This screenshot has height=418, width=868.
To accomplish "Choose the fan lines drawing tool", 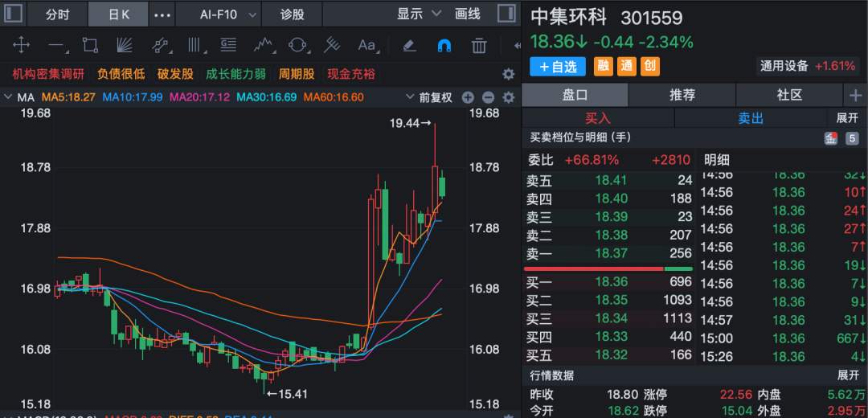I will (125, 45).
